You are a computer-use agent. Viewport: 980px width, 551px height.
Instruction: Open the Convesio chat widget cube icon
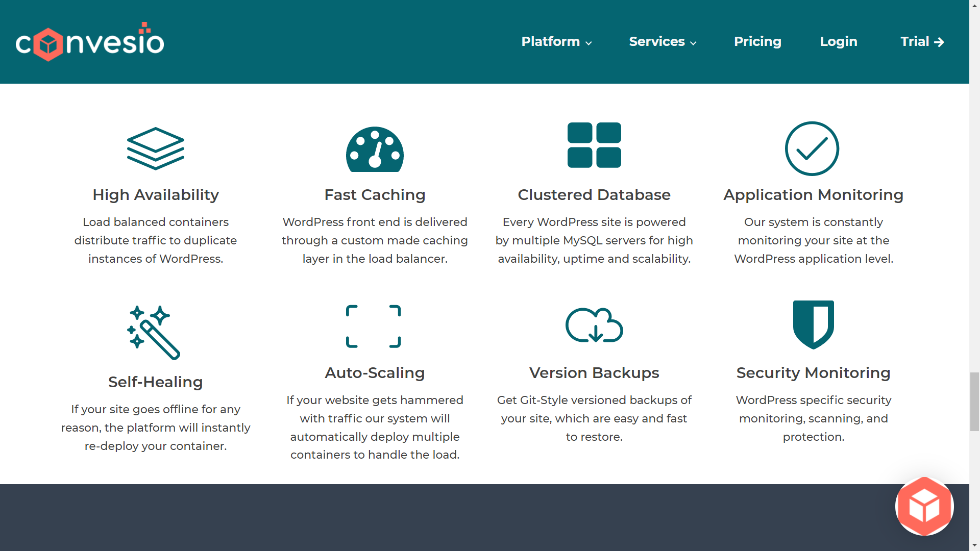[x=924, y=506]
